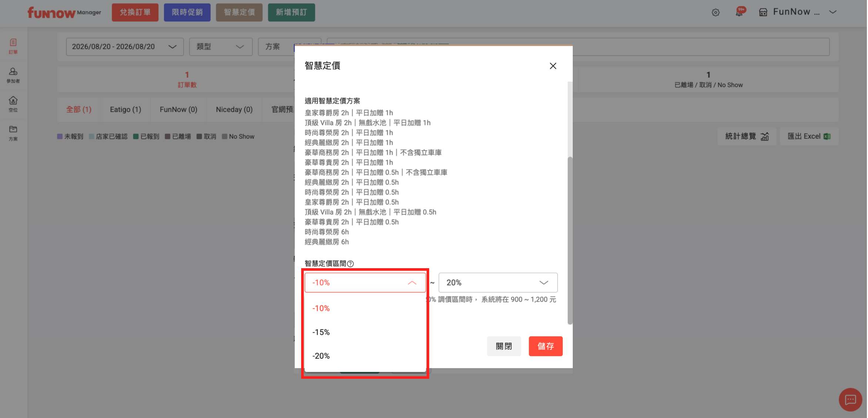Screen dimensions: 868x418
Task: Open the 參加者 sidebar icon
Action: tap(13, 75)
